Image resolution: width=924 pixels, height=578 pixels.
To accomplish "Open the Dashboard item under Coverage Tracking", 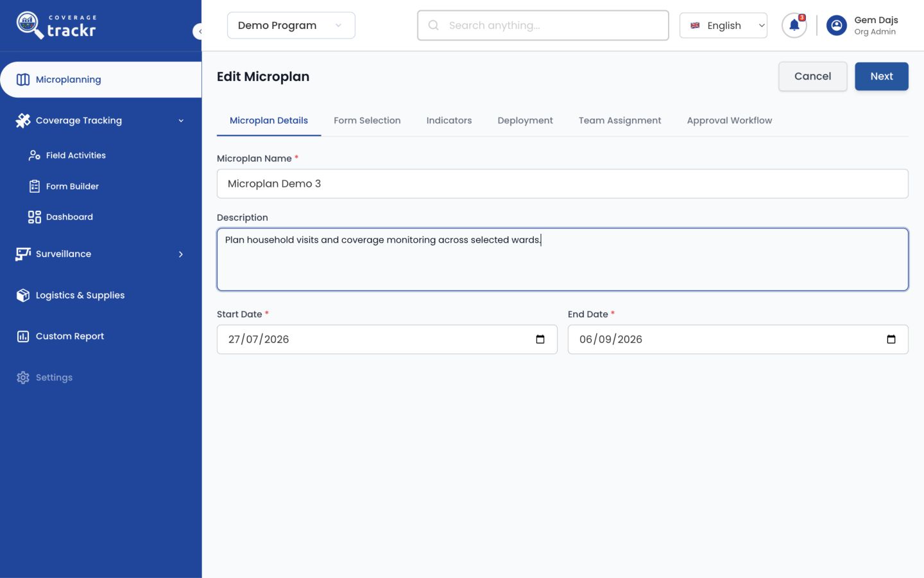I will 69,217.
